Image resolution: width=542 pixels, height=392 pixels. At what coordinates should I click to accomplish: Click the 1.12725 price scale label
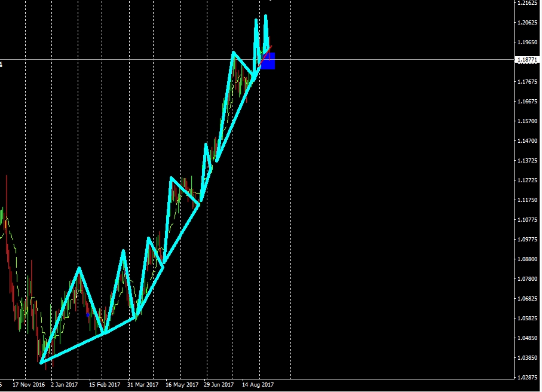(527, 180)
